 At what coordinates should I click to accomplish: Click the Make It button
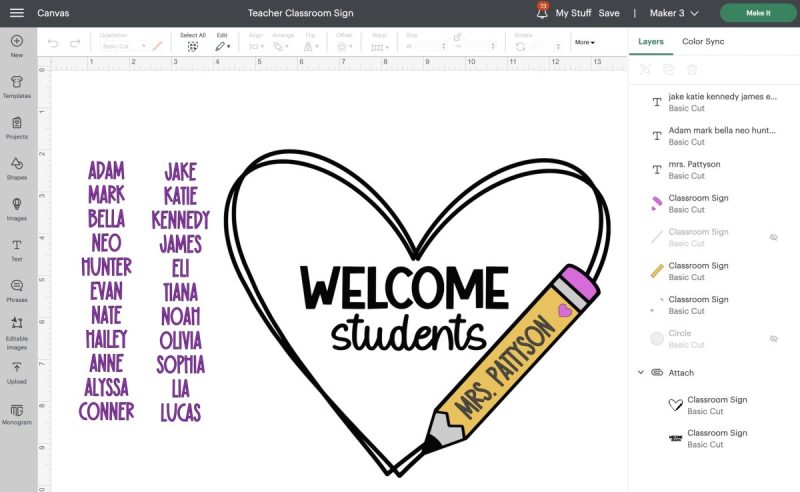758,13
